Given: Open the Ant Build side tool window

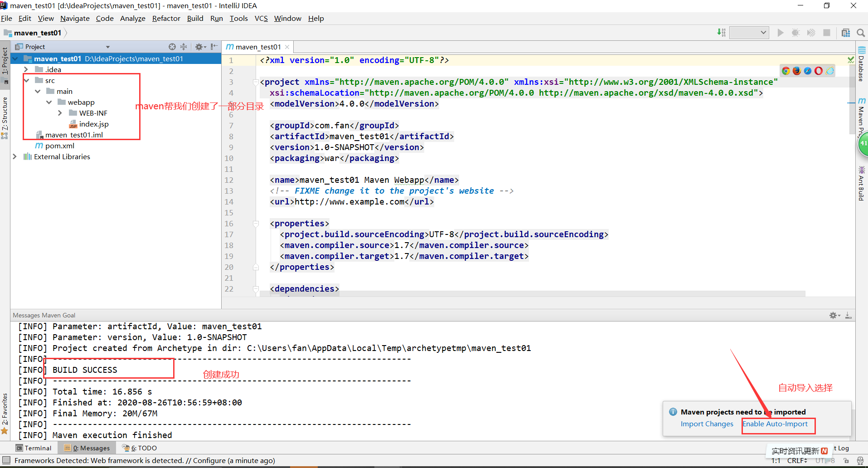Looking at the screenshot, I should point(861,183).
